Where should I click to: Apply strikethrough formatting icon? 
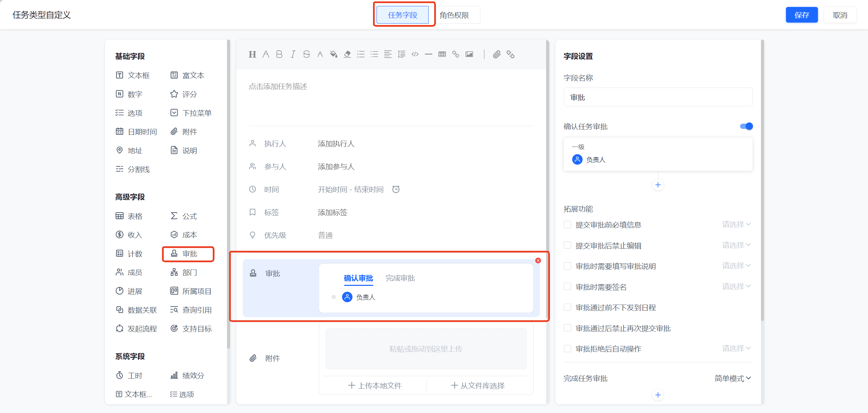pyautogui.click(x=306, y=54)
